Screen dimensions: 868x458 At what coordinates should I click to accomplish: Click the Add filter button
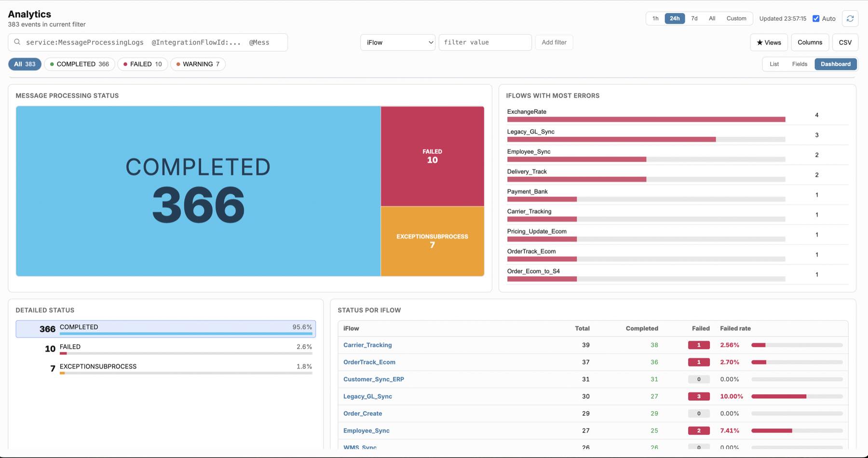554,42
